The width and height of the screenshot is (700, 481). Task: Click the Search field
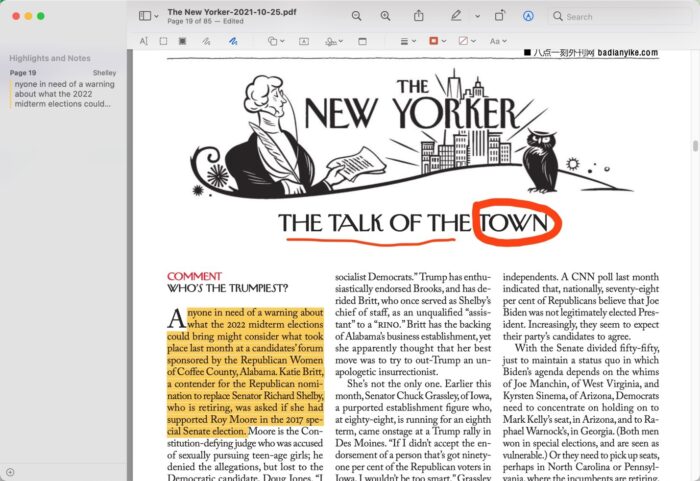pos(610,16)
